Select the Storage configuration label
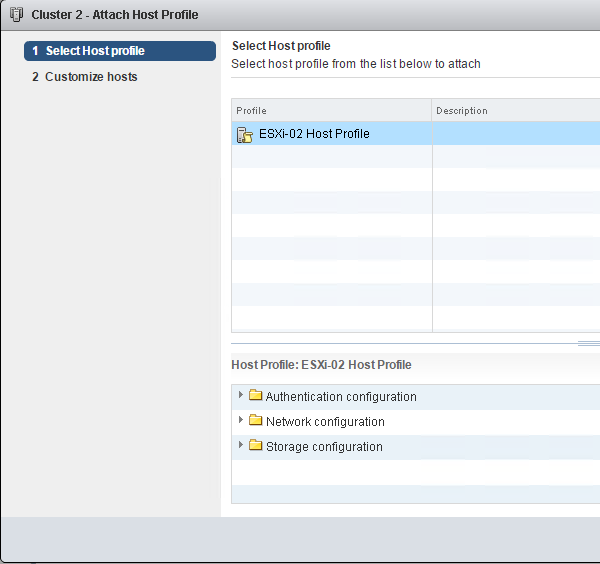Viewport: 600px width, 564px height. [x=324, y=447]
